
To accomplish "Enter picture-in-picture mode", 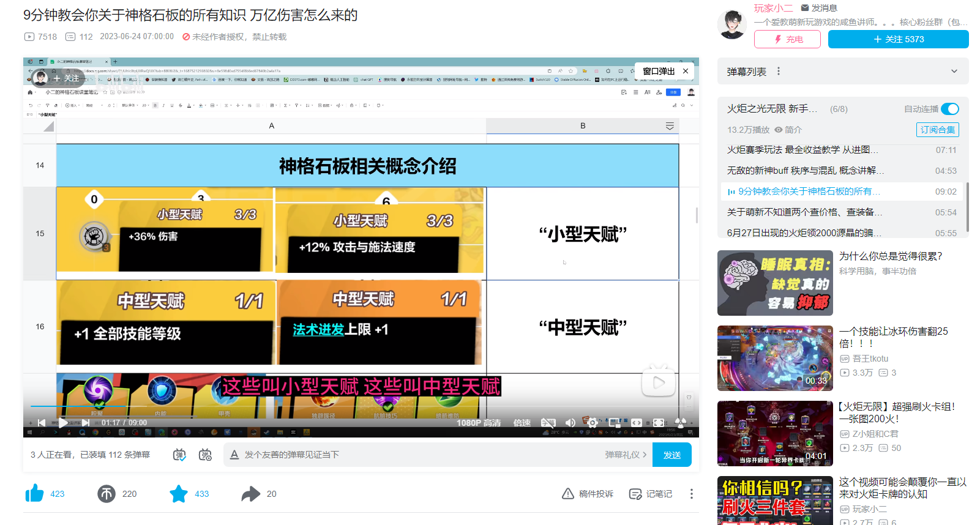I will coord(615,423).
